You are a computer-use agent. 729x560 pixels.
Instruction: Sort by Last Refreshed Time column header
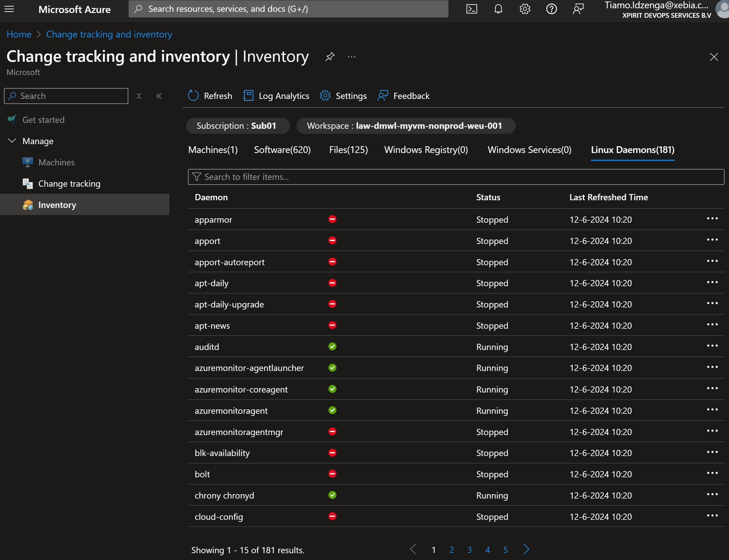[609, 197]
